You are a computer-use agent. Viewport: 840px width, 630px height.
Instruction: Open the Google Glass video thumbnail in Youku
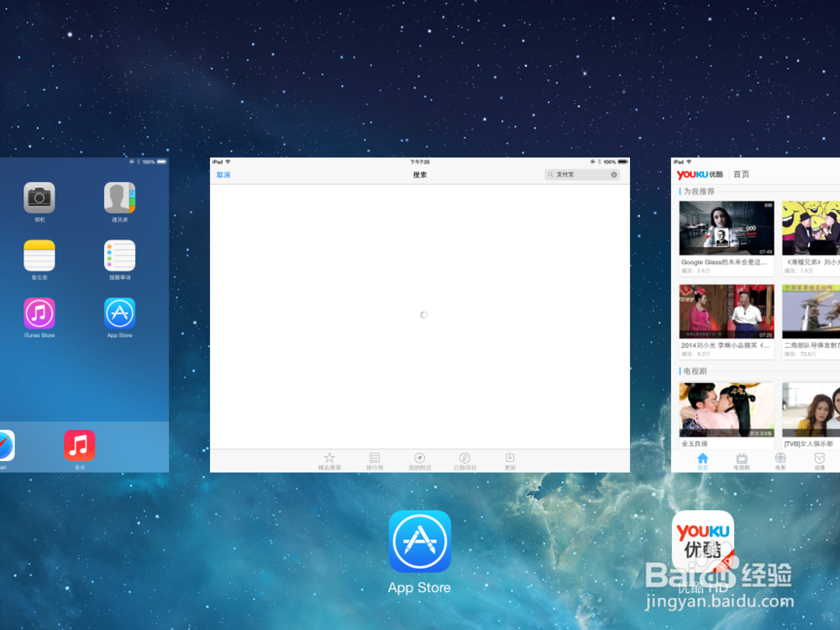pyautogui.click(x=727, y=228)
